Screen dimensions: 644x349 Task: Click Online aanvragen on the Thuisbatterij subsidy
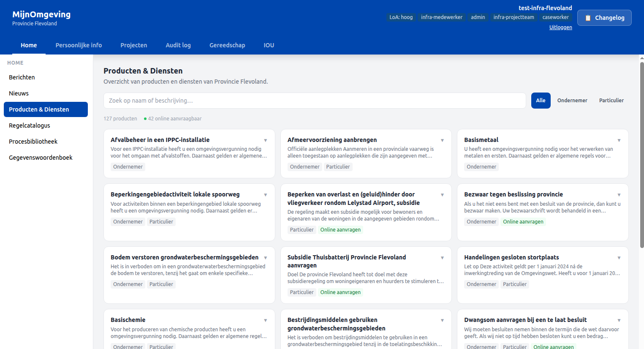[340, 292]
